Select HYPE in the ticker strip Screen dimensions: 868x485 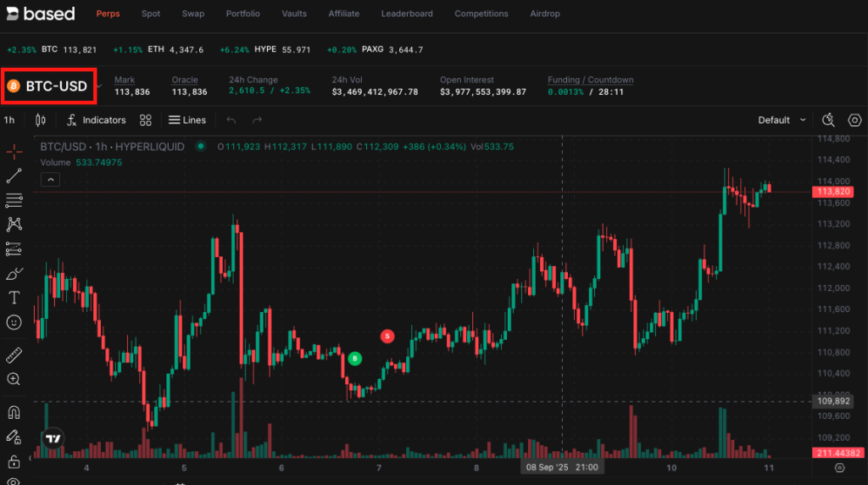tap(265, 50)
